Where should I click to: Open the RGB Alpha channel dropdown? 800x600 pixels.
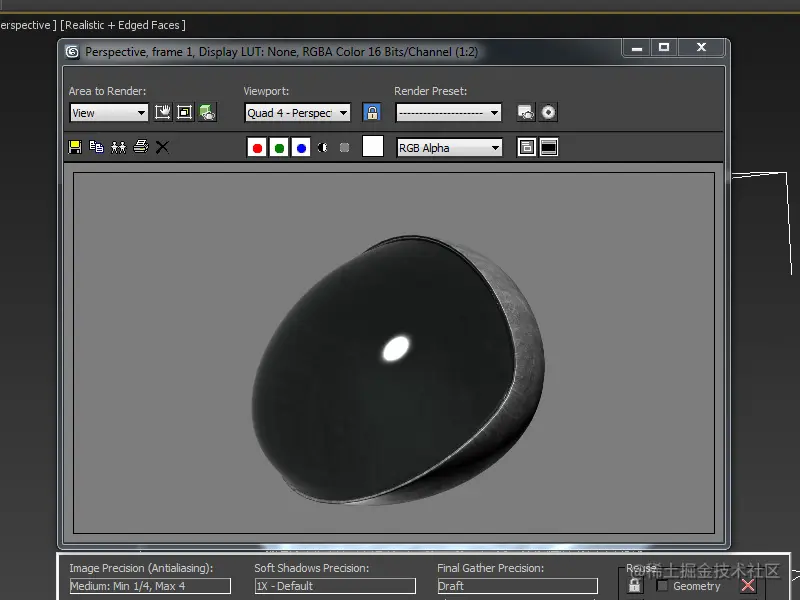point(449,148)
